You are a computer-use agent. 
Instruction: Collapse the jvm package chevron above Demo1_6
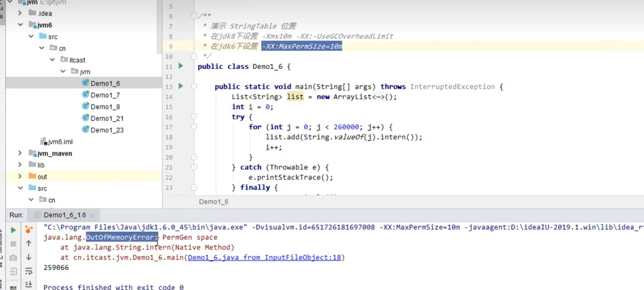coord(63,72)
